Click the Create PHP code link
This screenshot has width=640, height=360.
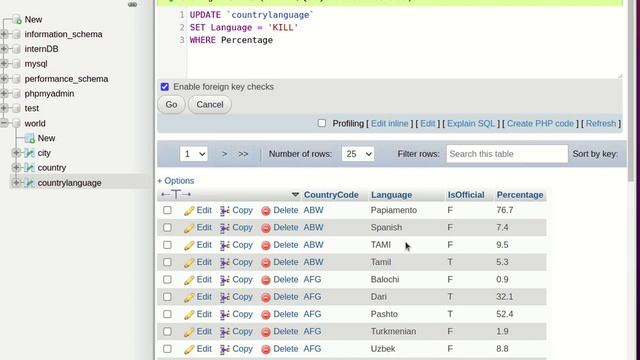[540, 124]
